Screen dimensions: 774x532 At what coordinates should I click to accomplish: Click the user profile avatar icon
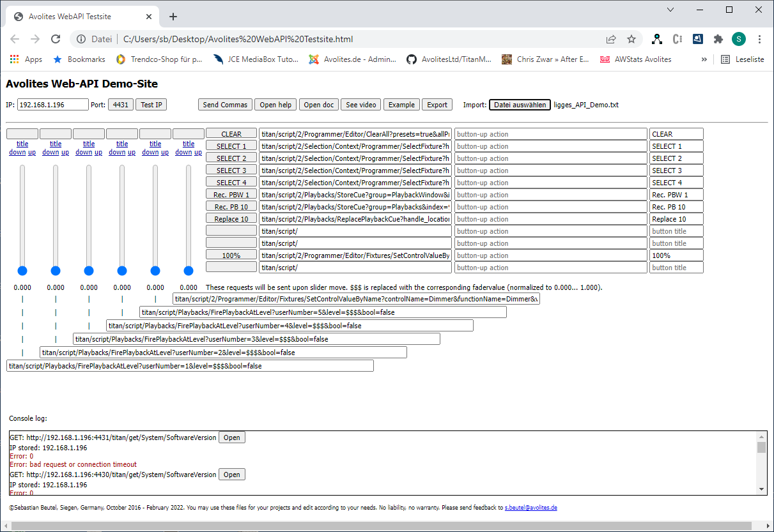pyautogui.click(x=738, y=39)
